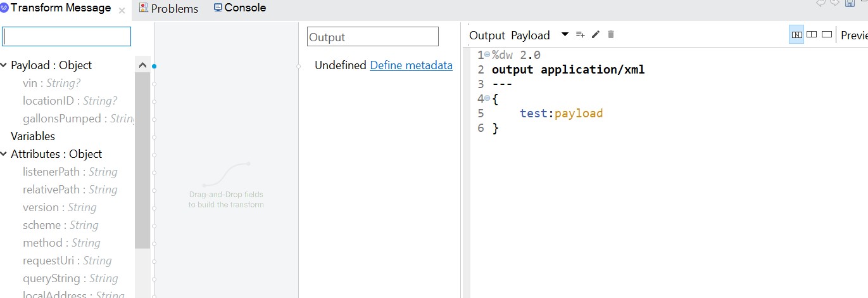Fold the DataWeave block at line 4
Viewport: 868px width, 298px height.
coord(487,98)
